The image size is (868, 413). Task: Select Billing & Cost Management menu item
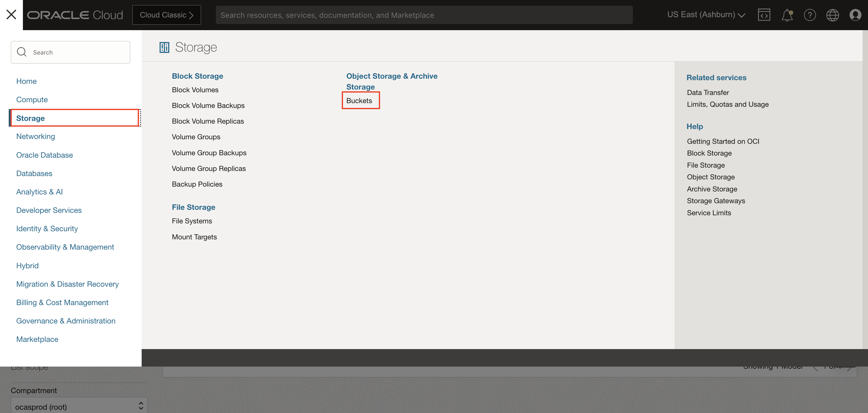(62, 302)
